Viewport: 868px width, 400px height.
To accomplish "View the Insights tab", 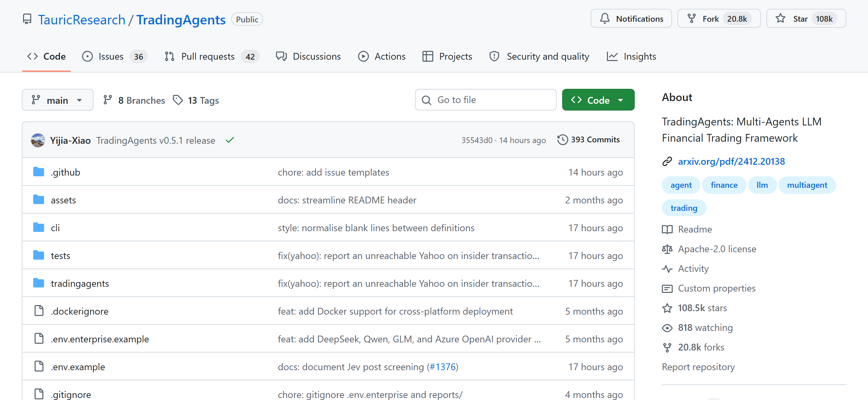I will (x=631, y=56).
